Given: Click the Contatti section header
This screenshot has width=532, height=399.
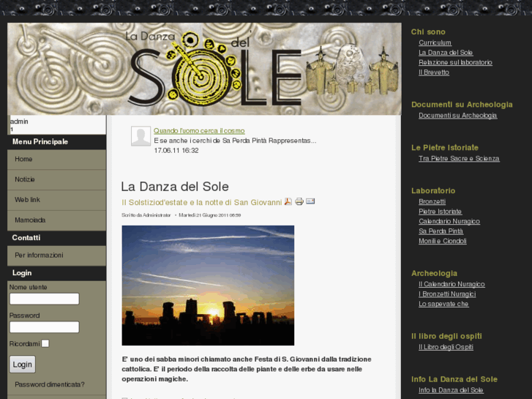Looking at the screenshot, I should pos(56,238).
